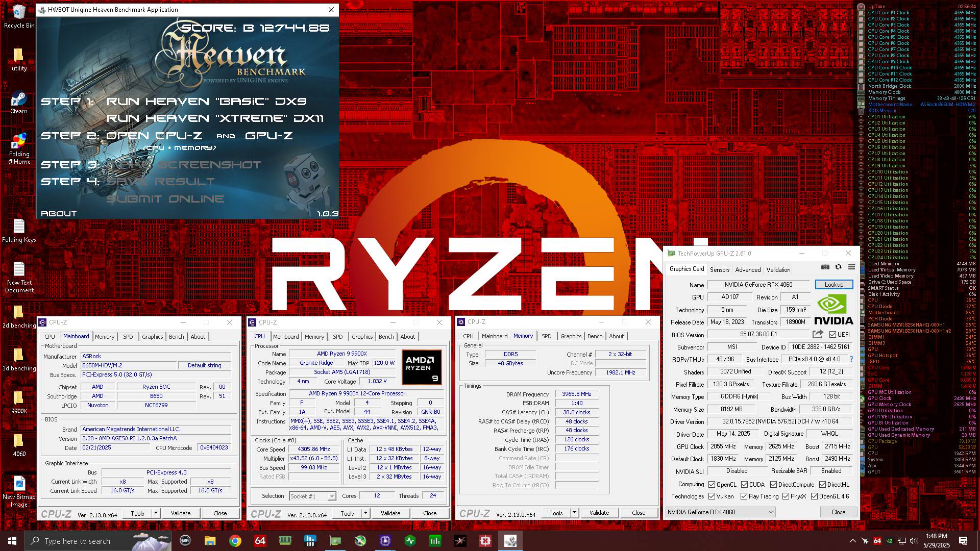Viewport: 980px width, 551px height.
Task: Click Save Result step in HWBOT Heaven
Action: click(161, 182)
